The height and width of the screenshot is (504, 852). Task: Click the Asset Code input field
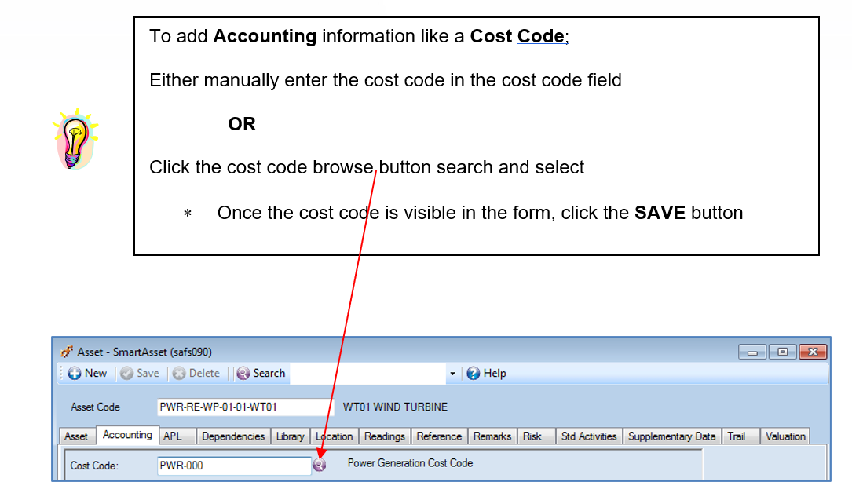[x=243, y=407]
